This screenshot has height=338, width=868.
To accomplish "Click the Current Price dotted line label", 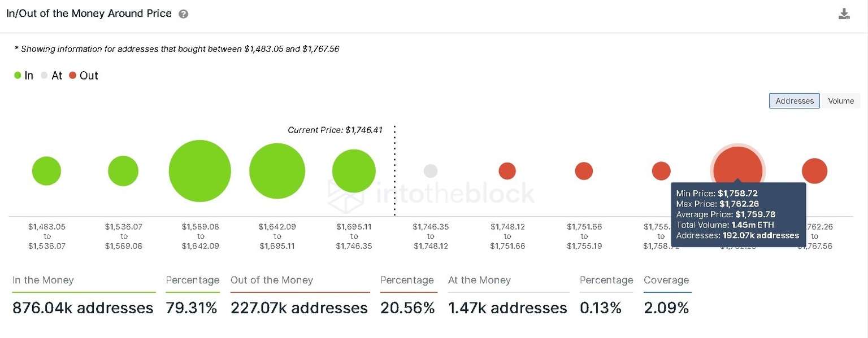I will (x=334, y=130).
